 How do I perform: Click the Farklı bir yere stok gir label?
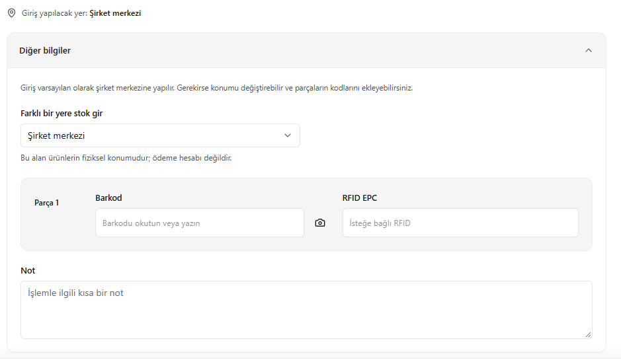click(x=62, y=114)
